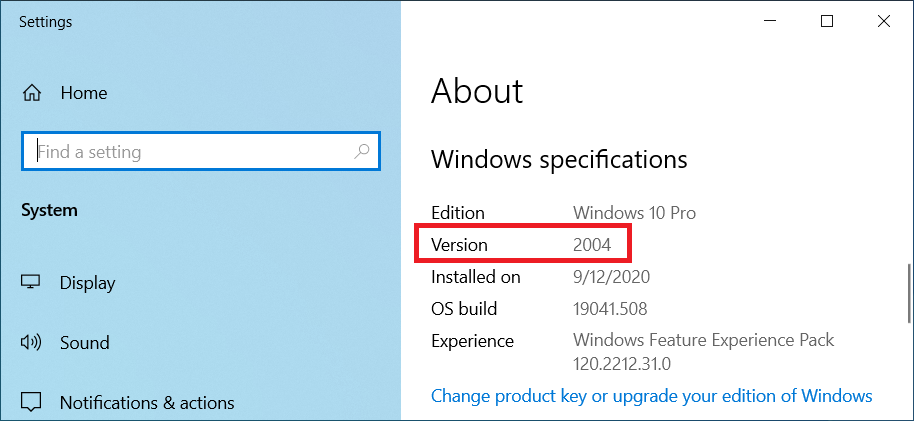
Task: Open the Notifications & actions label
Action: click(x=147, y=403)
